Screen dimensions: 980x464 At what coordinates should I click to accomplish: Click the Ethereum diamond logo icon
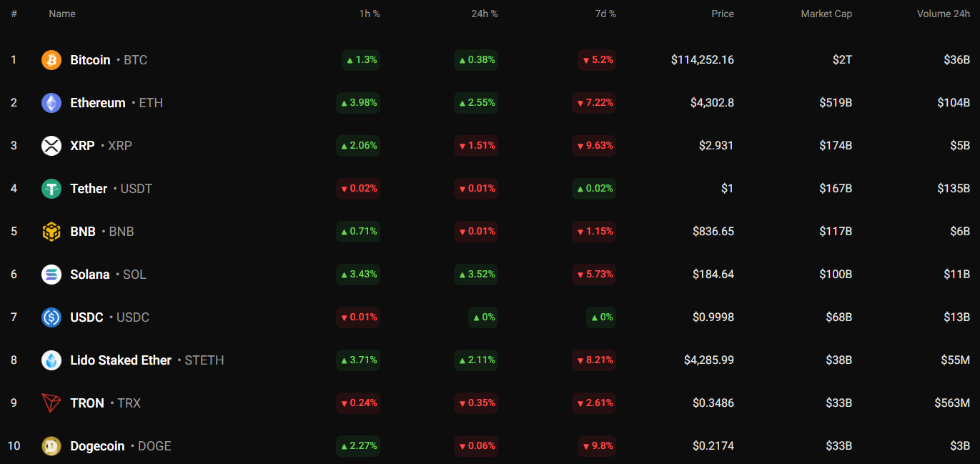point(51,103)
